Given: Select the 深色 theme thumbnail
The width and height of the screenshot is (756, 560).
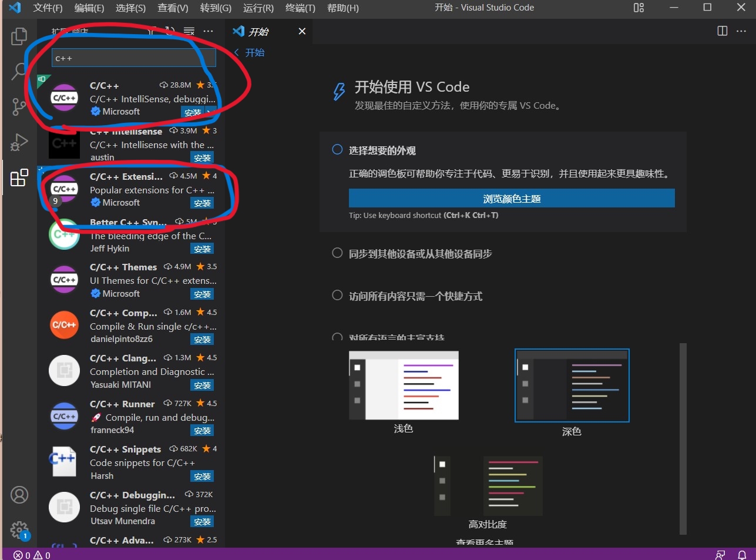Looking at the screenshot, I should [572, 385].
